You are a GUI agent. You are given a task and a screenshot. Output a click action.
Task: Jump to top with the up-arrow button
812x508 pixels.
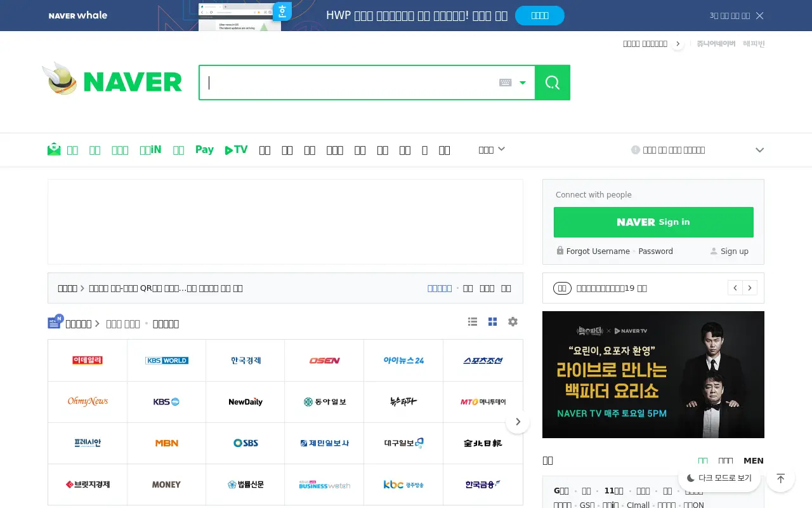(780, 478)
